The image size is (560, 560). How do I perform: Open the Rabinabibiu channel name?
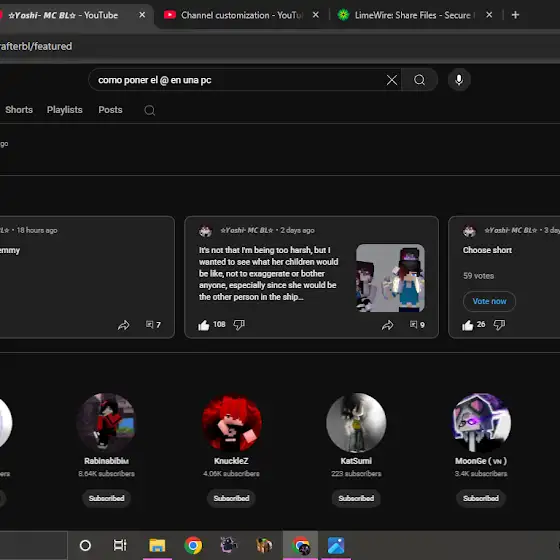[106, 461]
